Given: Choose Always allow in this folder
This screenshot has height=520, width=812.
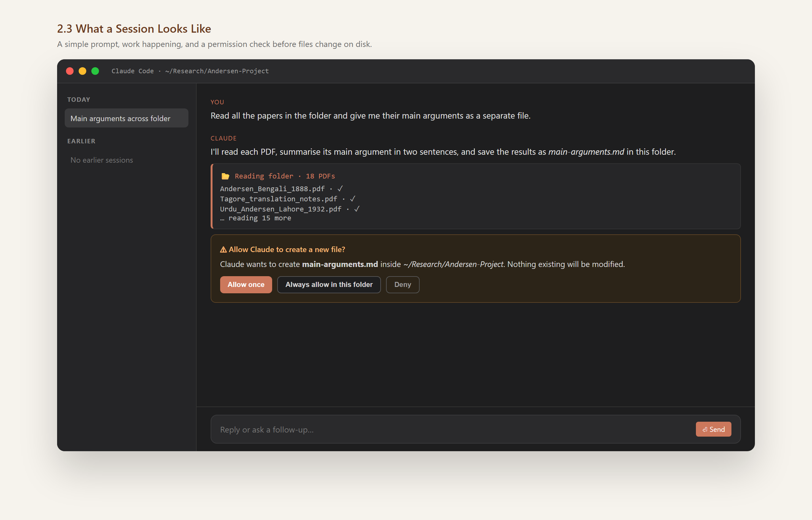Looking at the screenshot, I should tap(329, 285).
